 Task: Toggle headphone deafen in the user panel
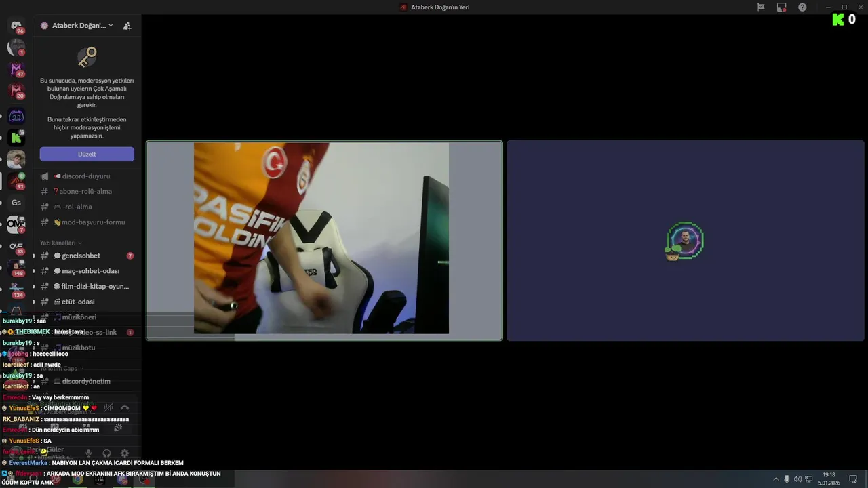[x=106, y=453]
